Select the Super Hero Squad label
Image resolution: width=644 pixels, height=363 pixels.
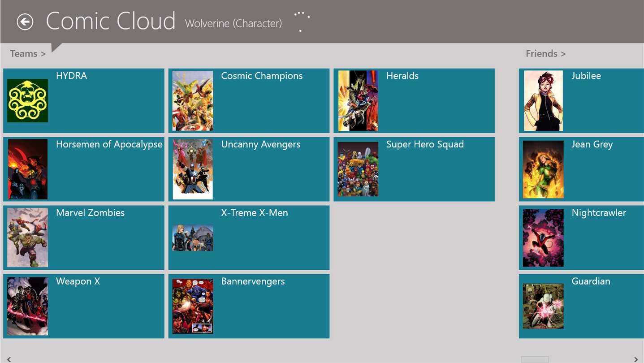click(x=425, y=145)
